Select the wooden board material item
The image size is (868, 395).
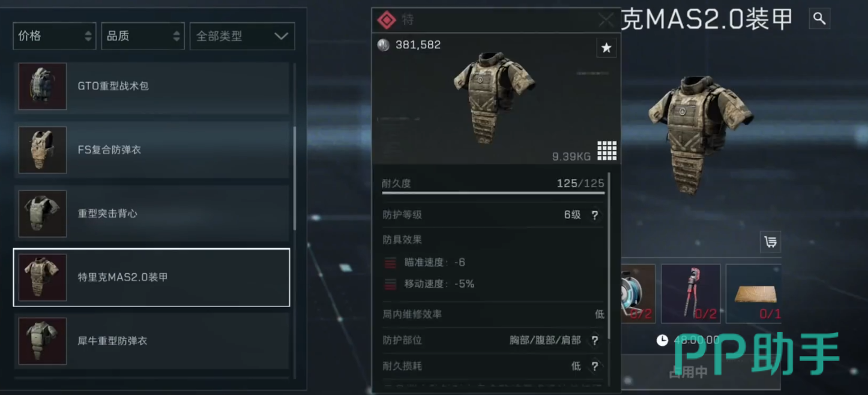(x=754, y=294)
